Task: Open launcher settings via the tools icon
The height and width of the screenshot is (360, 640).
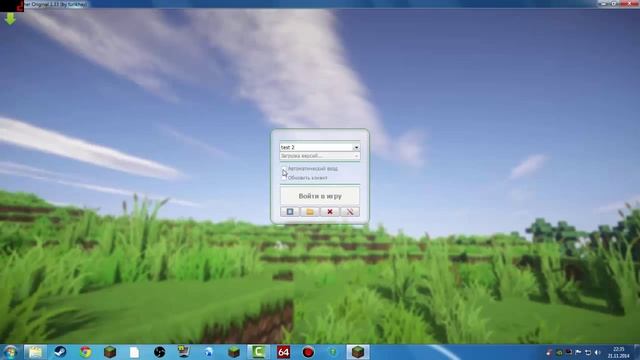Action: point(350,211)
